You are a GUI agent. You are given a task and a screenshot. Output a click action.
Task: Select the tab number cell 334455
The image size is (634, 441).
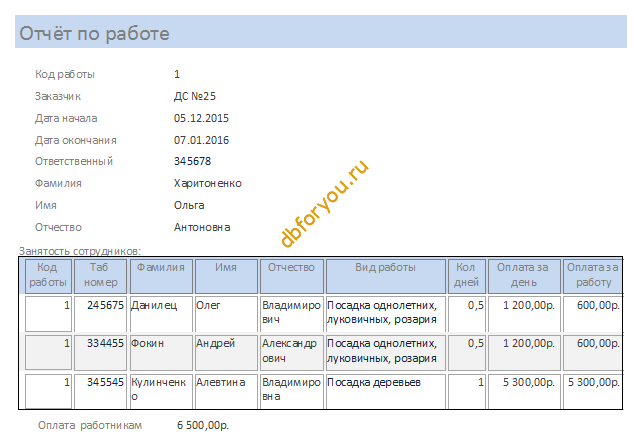100,352
